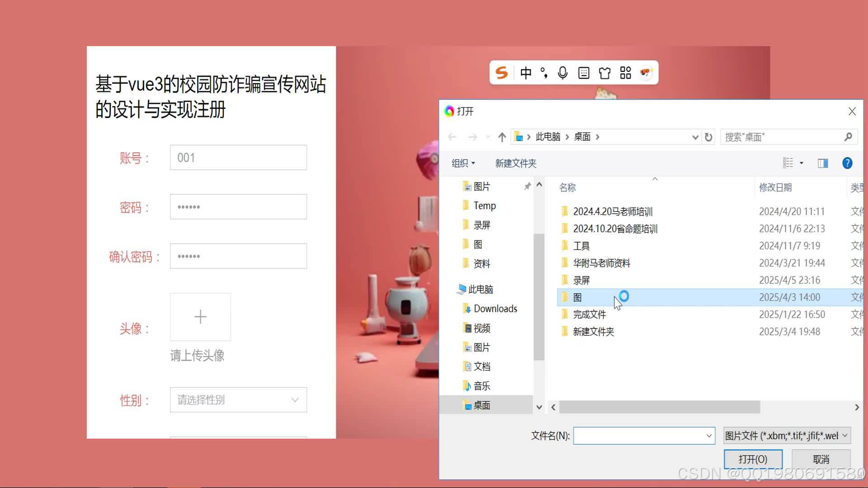Click the 取消 cancel button
The image size is (868, 488).
pos(821,459)
